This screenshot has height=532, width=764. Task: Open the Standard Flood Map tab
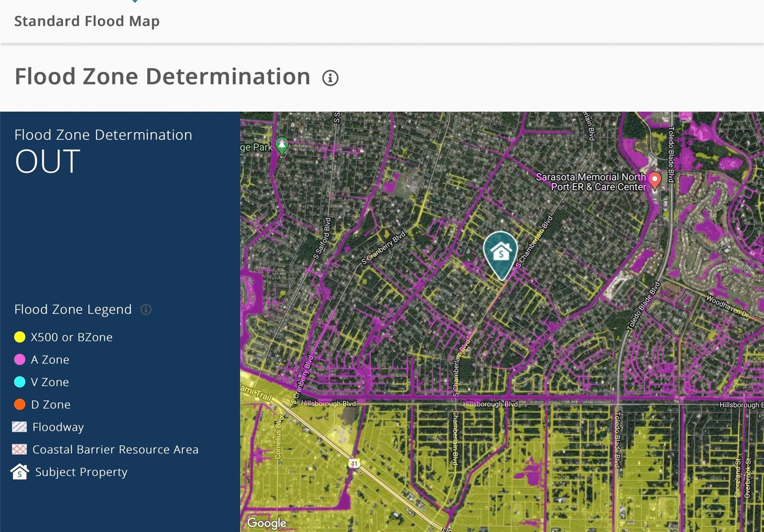click(87, 21)
